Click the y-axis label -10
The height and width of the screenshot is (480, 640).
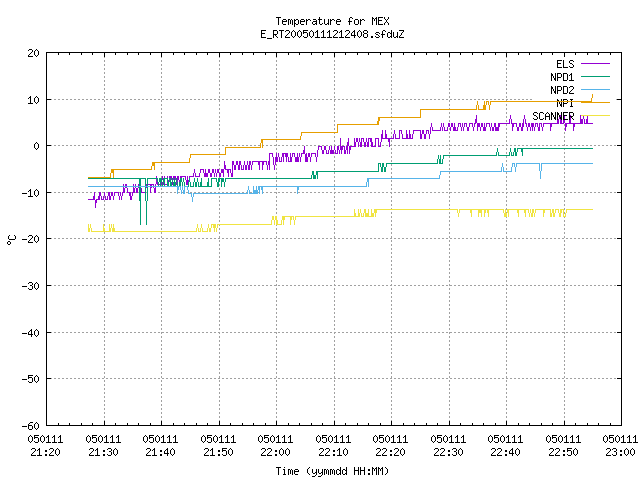(x=31, y=193)
